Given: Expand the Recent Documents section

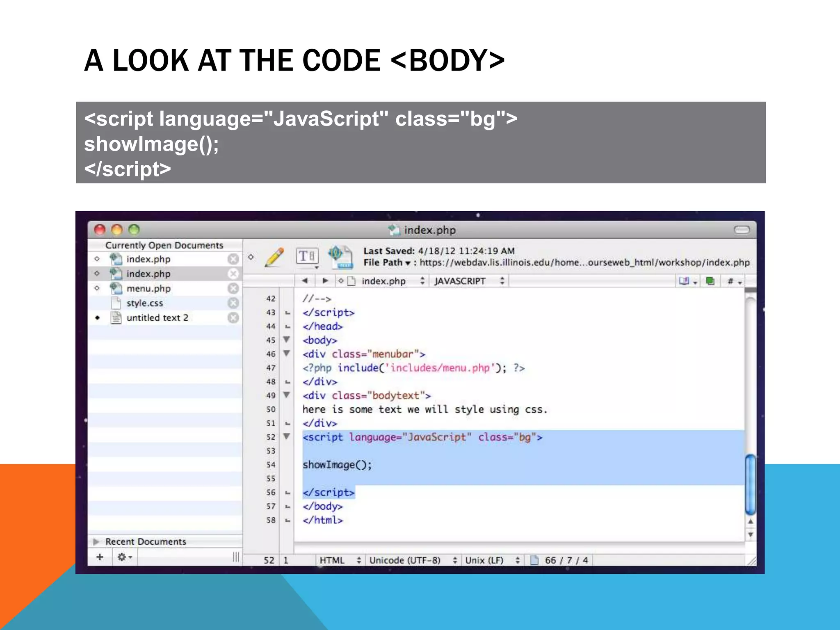Looking at the screenshot, I should click(x=96, y=542).
